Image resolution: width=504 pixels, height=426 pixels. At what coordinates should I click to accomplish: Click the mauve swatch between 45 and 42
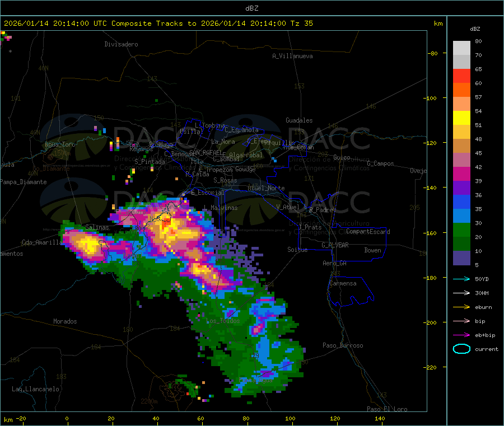click(461, 160)
